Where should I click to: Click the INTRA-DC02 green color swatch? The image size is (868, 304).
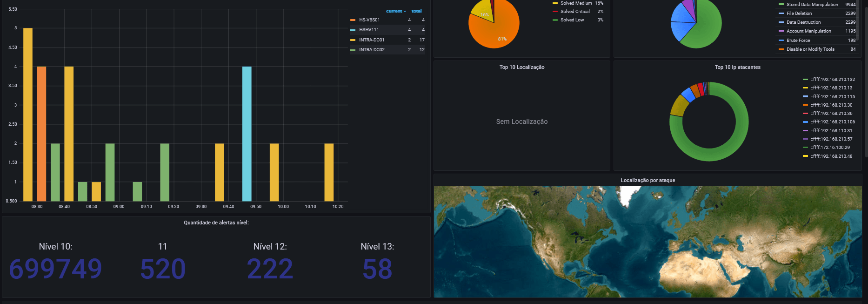tap(353, 50)
